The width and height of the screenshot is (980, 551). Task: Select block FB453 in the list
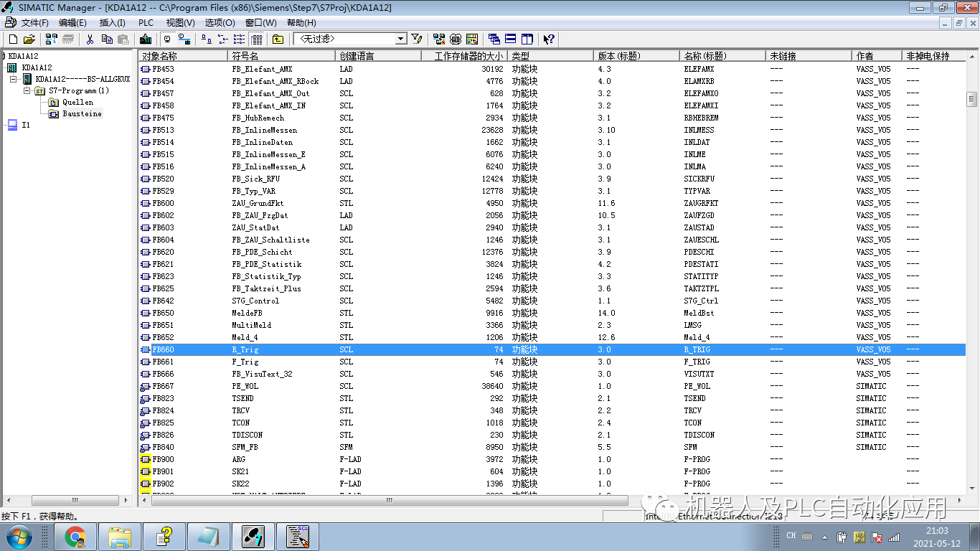click(x=163, y=69)
